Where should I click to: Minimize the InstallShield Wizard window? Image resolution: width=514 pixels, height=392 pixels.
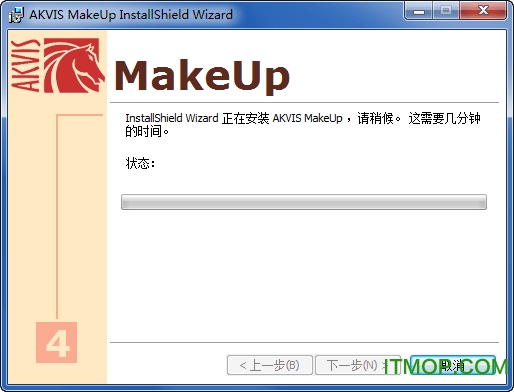click(x=419, y=11)
